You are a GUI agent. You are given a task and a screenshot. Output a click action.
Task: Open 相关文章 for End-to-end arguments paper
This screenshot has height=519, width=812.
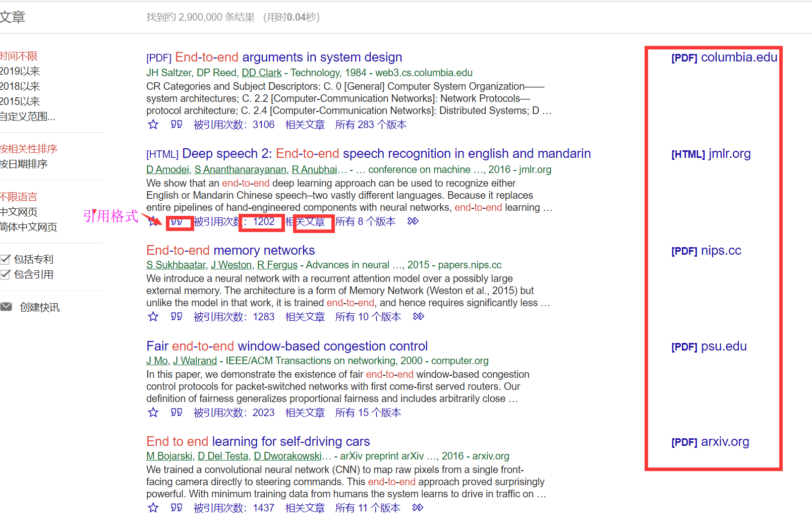(x=305, y=125)
